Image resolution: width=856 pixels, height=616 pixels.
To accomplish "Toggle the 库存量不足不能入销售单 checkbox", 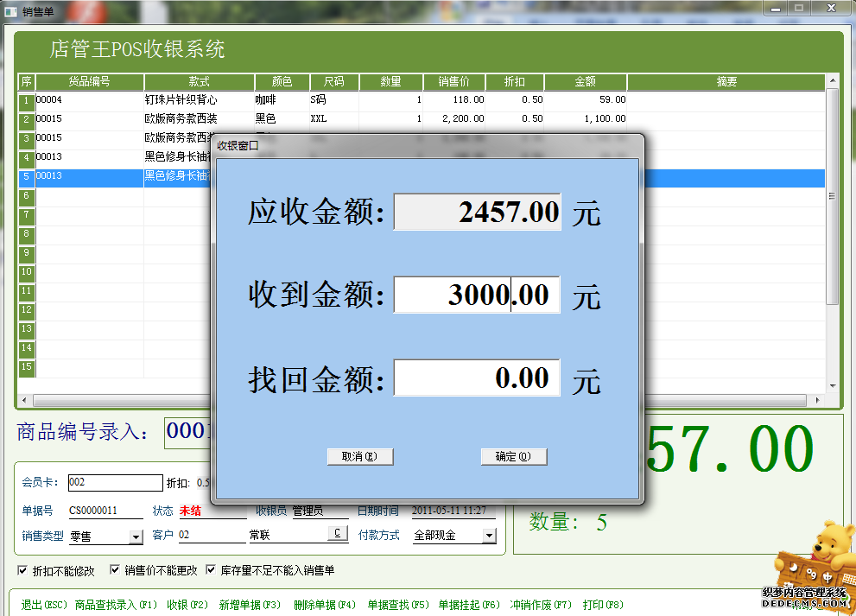I will click(x=209, y=569).
